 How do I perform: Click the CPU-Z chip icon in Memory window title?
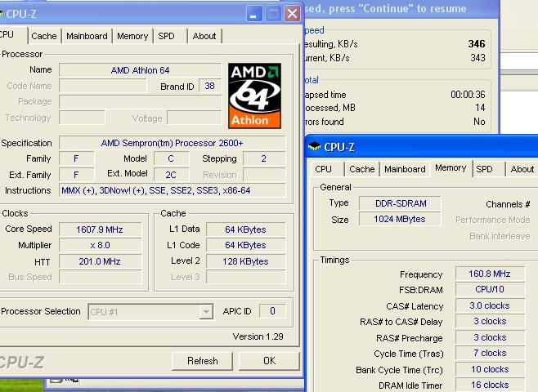pos(314,146)
